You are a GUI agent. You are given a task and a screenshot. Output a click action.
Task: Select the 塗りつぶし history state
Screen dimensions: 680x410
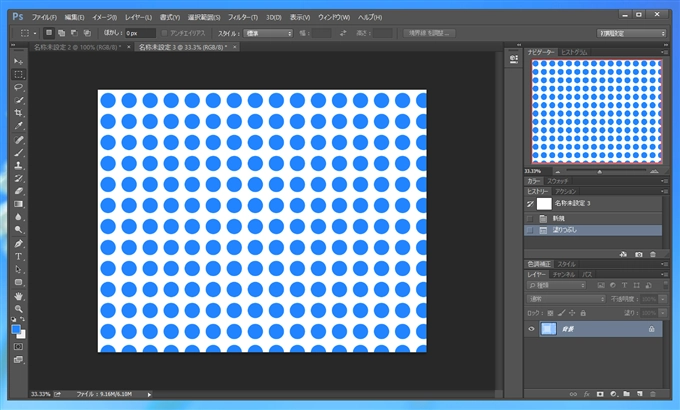click(593, 230)
